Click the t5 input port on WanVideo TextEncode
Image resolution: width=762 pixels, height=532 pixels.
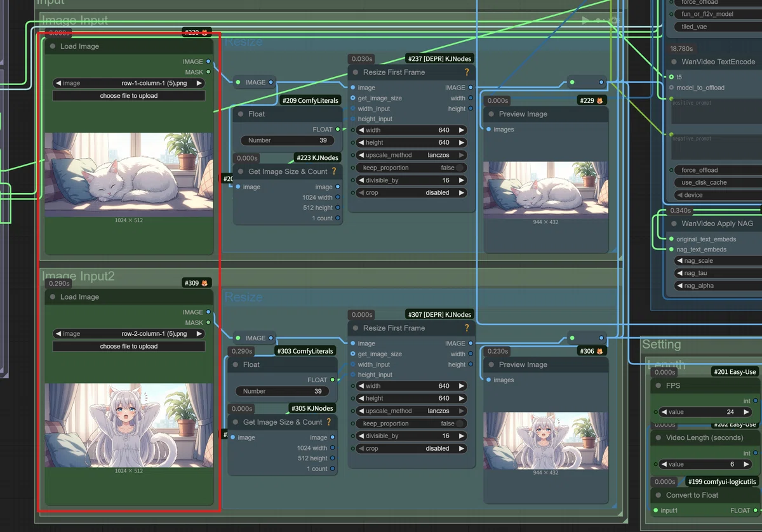671,77
